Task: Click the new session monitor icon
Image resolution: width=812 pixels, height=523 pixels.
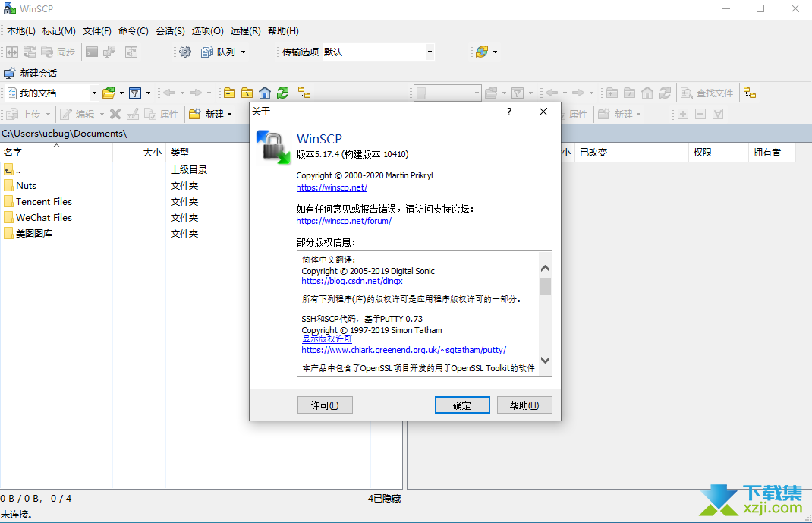Action: click(x=10, y=73)
